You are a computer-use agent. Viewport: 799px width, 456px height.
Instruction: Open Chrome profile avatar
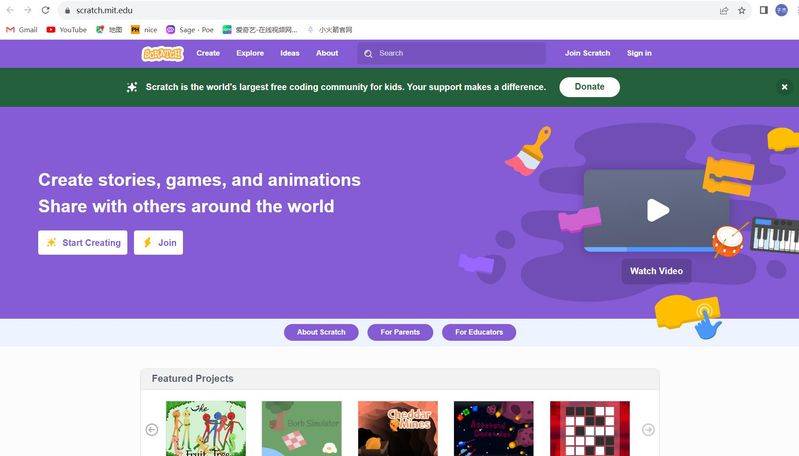pos(781,10)
